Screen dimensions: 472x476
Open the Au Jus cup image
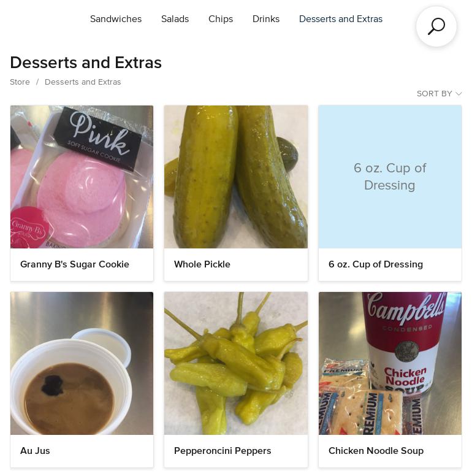[x=82, y=363]
